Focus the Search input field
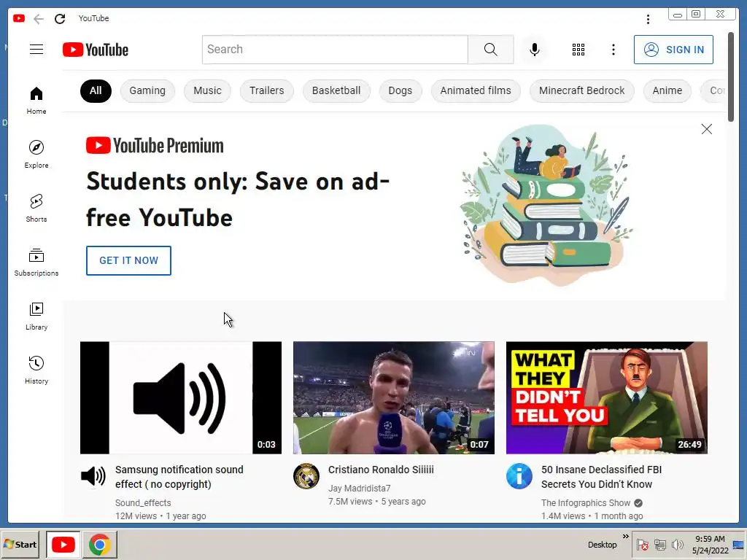The image size is (747, 560). pyautogui.click(x=335, y=50)
